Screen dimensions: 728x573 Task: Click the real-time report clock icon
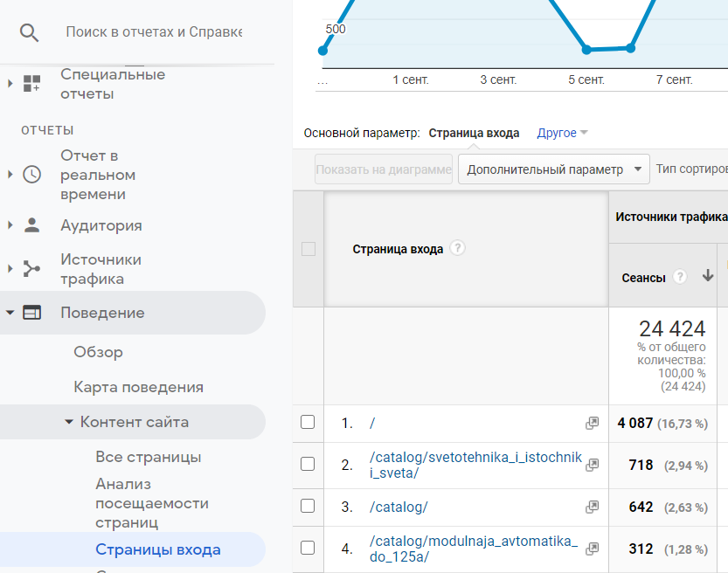tap(32, 174)
